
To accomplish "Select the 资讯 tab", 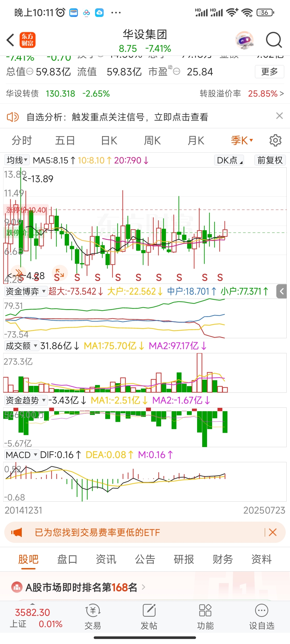I will coord(106,559).
